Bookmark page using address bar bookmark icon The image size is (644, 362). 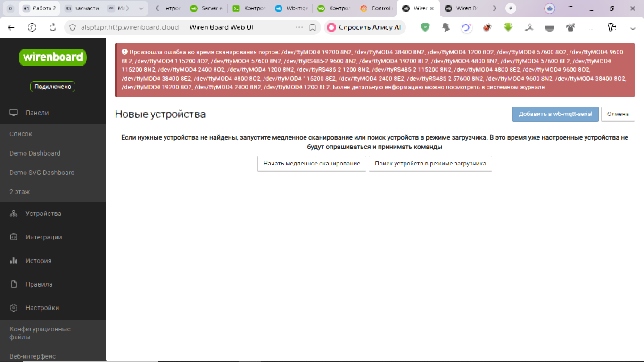(312, 27)
